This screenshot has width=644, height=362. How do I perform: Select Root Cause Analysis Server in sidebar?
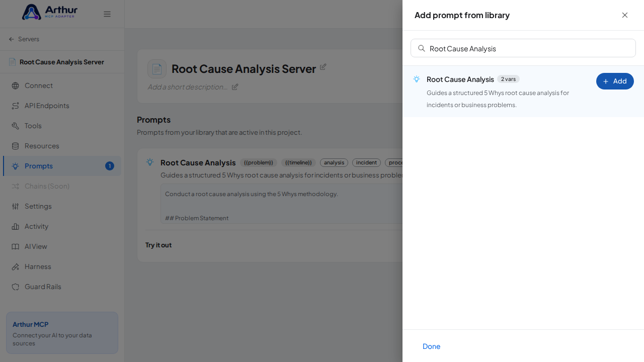coord(62,62)
